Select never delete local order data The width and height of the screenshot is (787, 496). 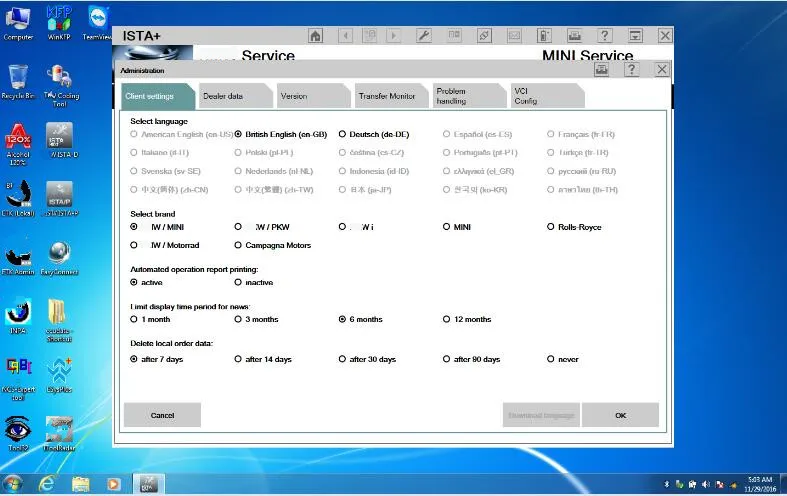(x=563, y=359)
